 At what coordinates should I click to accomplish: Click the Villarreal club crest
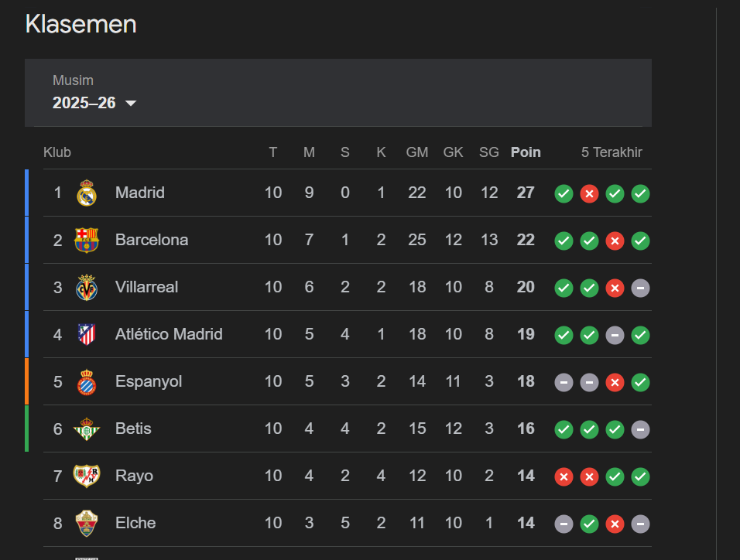(x=87, y=287)
